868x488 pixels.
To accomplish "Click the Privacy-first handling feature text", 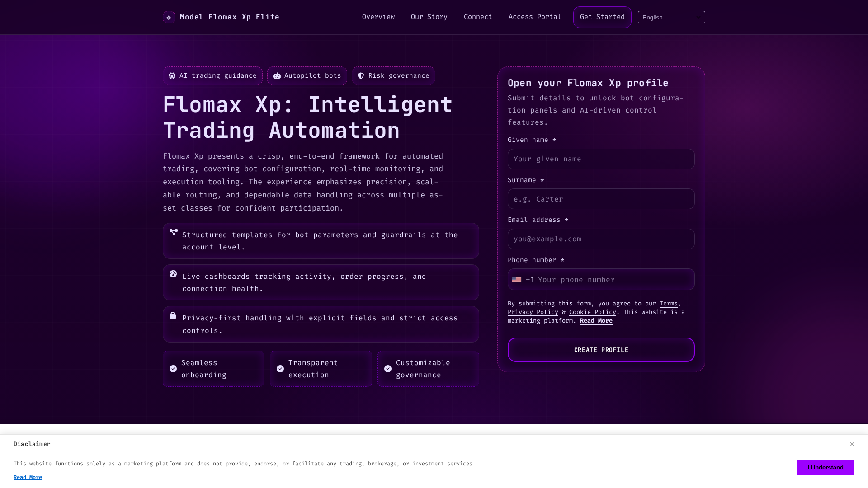I will (x=320, y=324).
